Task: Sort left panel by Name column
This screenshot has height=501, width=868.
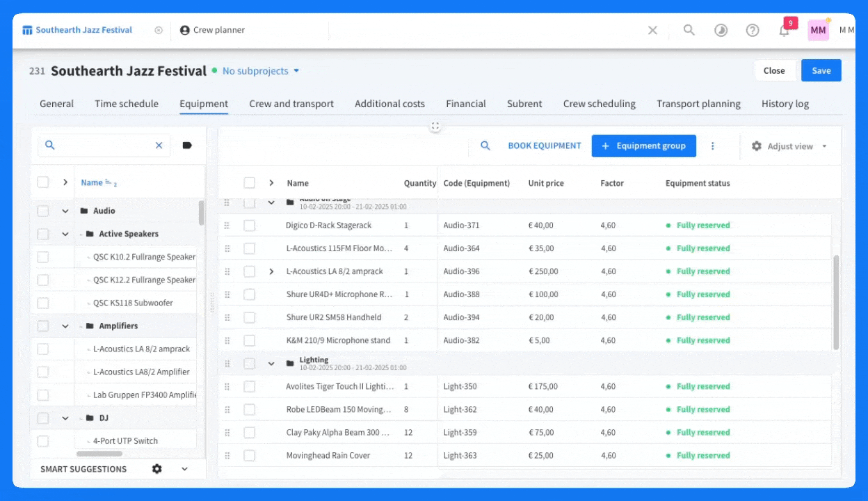Action: [92, 182]
